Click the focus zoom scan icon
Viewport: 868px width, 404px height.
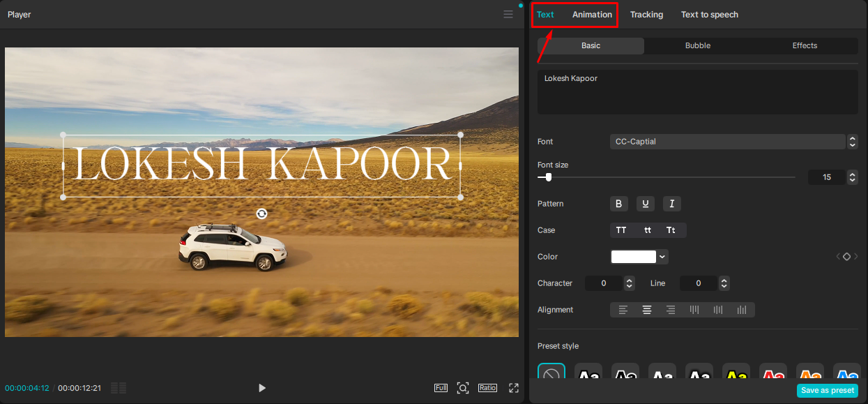coord(463,388)
